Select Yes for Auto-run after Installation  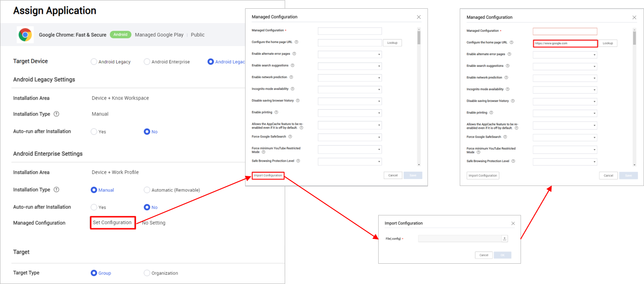(x=94, y=131)
